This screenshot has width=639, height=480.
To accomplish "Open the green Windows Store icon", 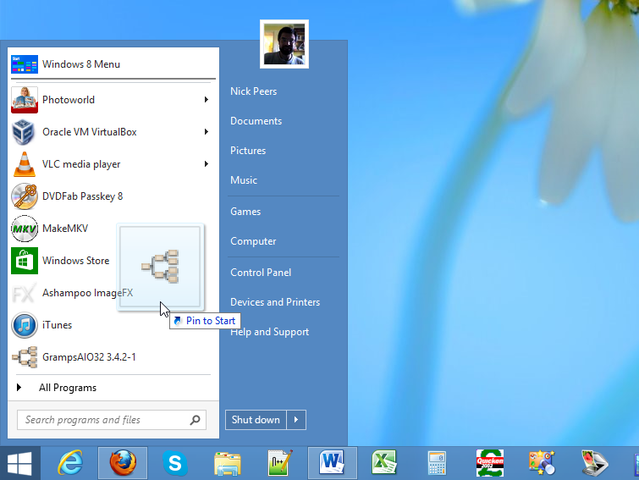I will coord(24,261).
